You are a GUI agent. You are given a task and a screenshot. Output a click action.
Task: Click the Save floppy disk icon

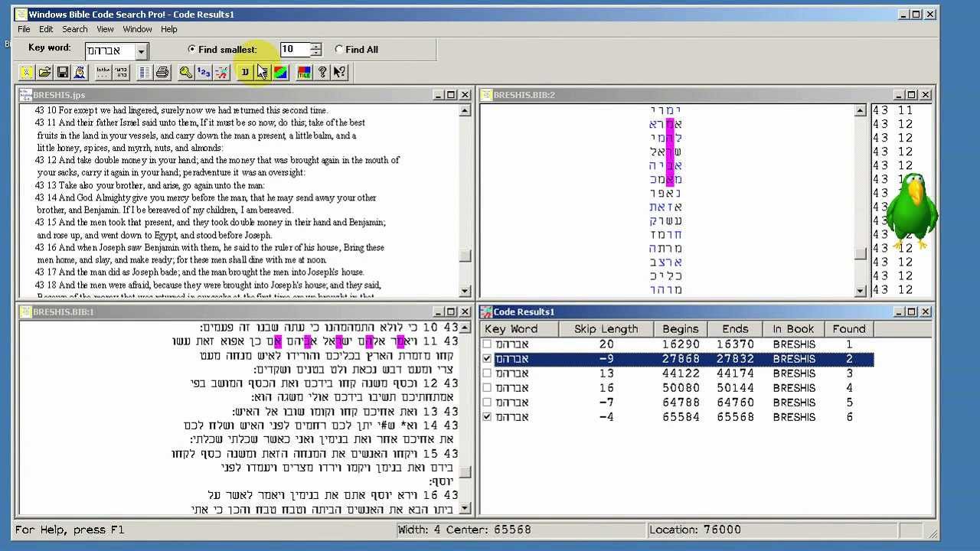[x=63, y=72]
